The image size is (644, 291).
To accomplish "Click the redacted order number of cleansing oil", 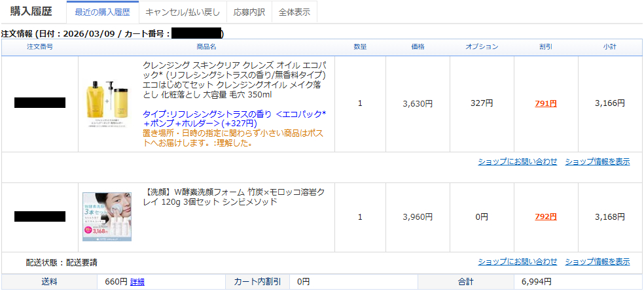I will (40, 103).
